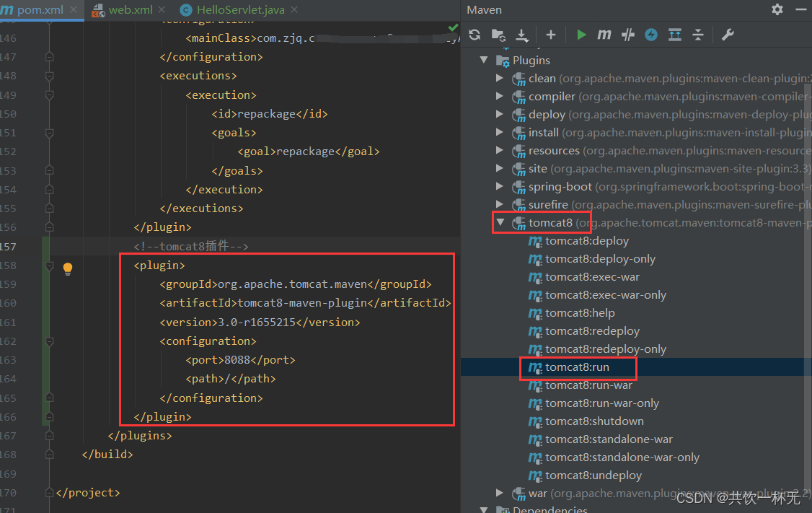The image size is (812, 513).
Task: Expand the spring-boot plugin node
Action: point(499,187)
